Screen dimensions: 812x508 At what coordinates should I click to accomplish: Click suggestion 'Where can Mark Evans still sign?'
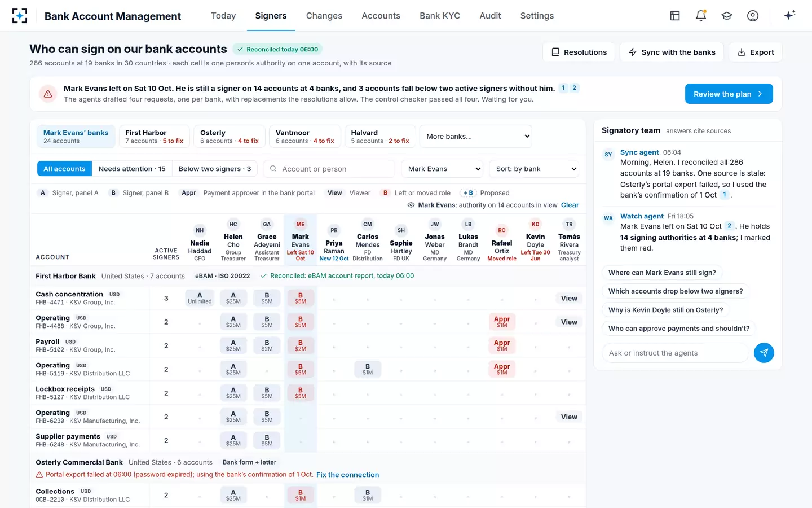tap(662, 273)
